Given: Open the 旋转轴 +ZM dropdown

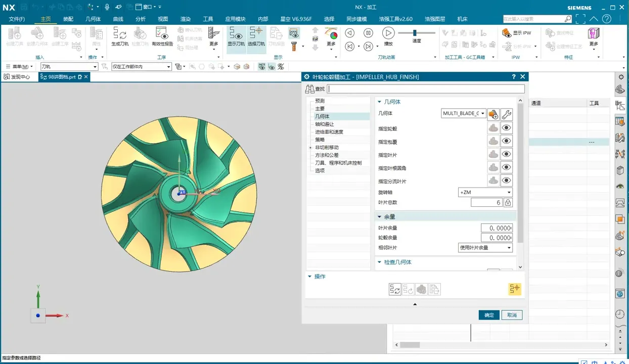Looking at the screenshot, I should [x=485, y=193].
